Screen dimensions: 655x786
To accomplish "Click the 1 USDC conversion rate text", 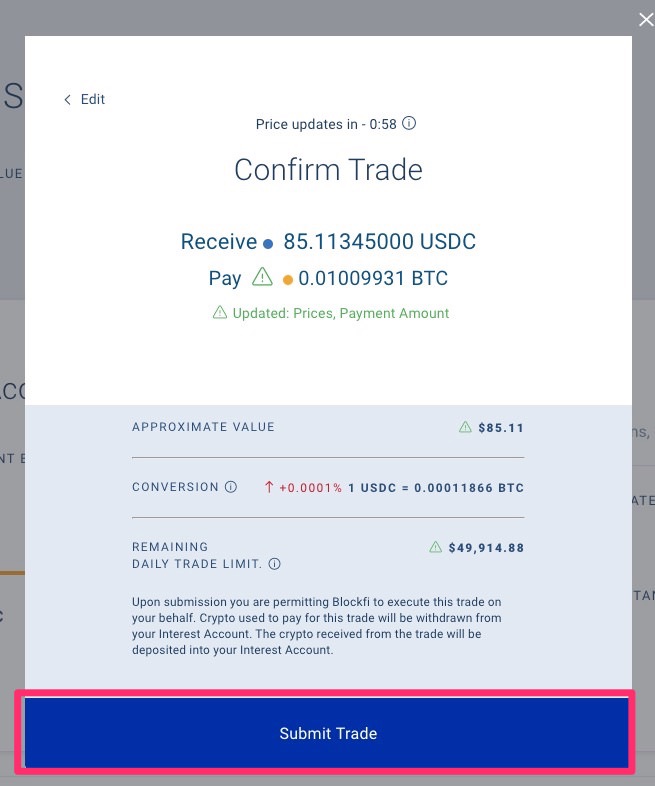I will [x=436, y=488].
